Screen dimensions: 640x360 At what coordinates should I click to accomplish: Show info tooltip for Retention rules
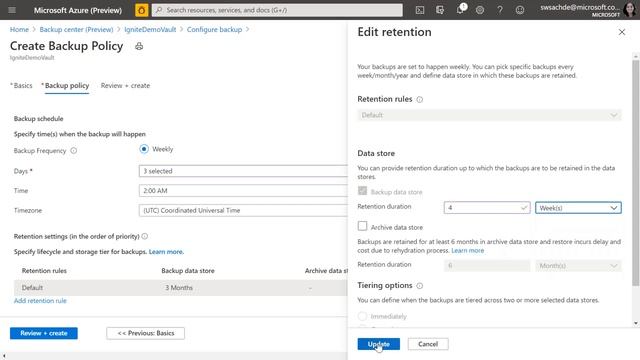tap(420, 99)
